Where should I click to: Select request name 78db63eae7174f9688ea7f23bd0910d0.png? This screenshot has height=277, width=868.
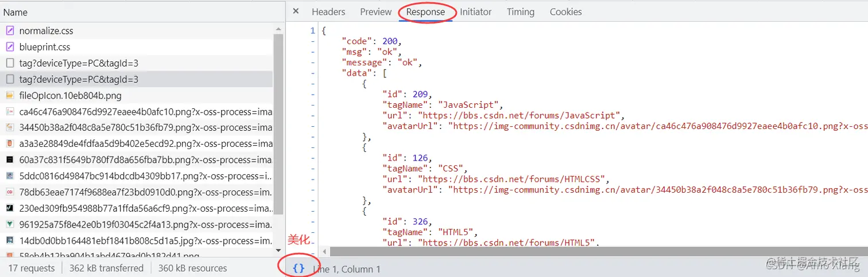(x=146, y=192)
